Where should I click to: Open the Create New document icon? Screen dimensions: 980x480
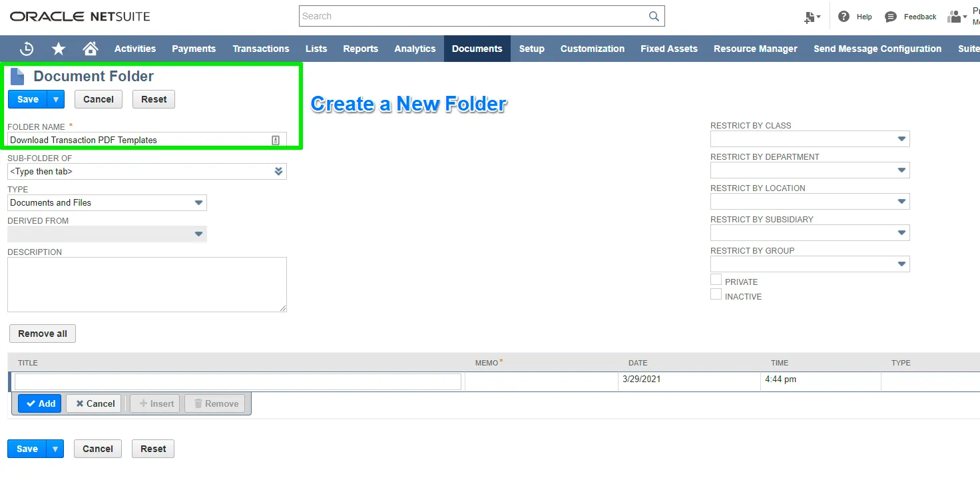812,17
